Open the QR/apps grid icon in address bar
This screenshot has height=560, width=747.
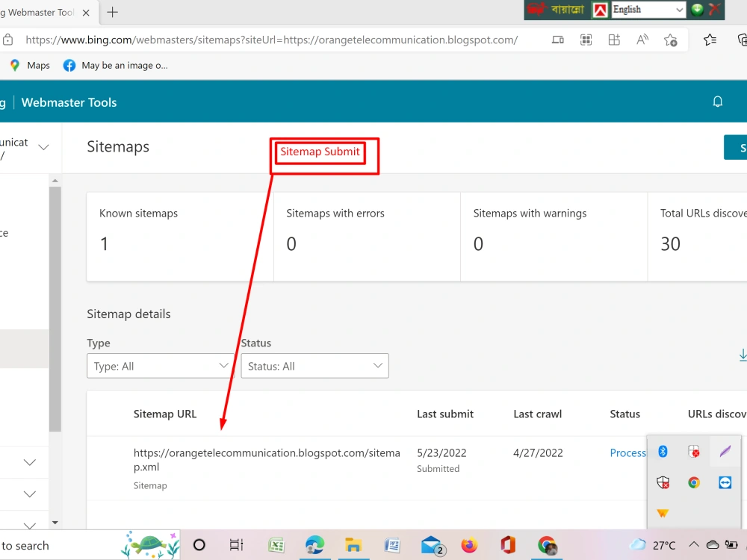click(586, 40)
